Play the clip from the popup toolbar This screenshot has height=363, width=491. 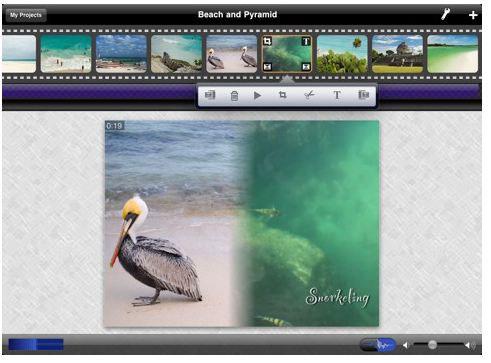click(257, 96)
